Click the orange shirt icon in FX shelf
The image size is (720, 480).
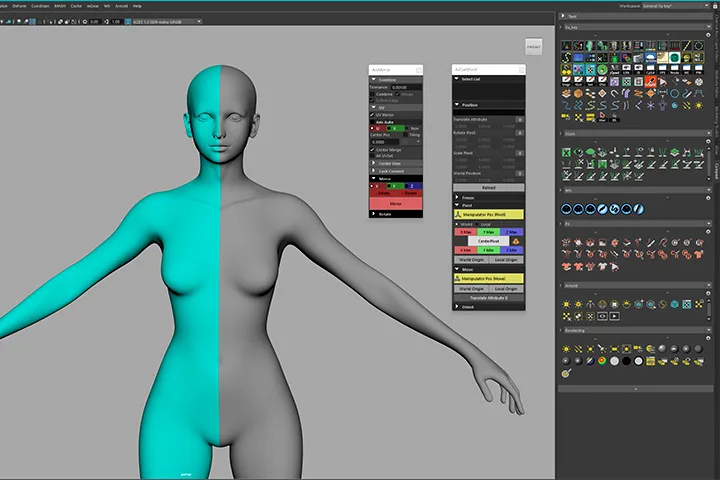[698, 254]
